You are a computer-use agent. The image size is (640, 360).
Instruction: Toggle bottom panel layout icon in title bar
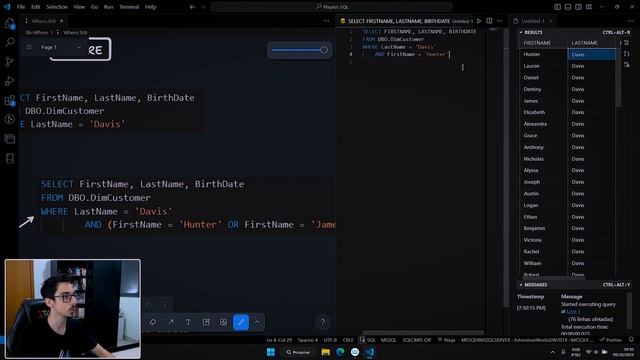[568, 7]
